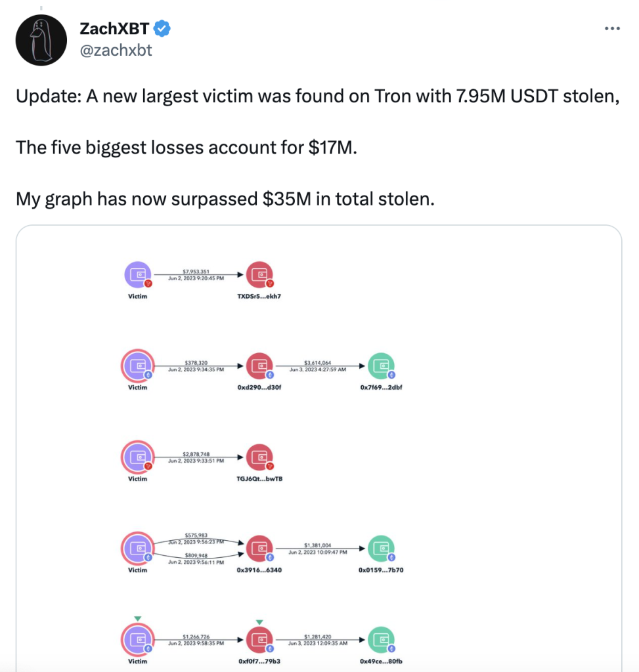Screen dimensions: 639x672
Task: Click the Victim wallet icon in the top row
Action: point(137,275)
